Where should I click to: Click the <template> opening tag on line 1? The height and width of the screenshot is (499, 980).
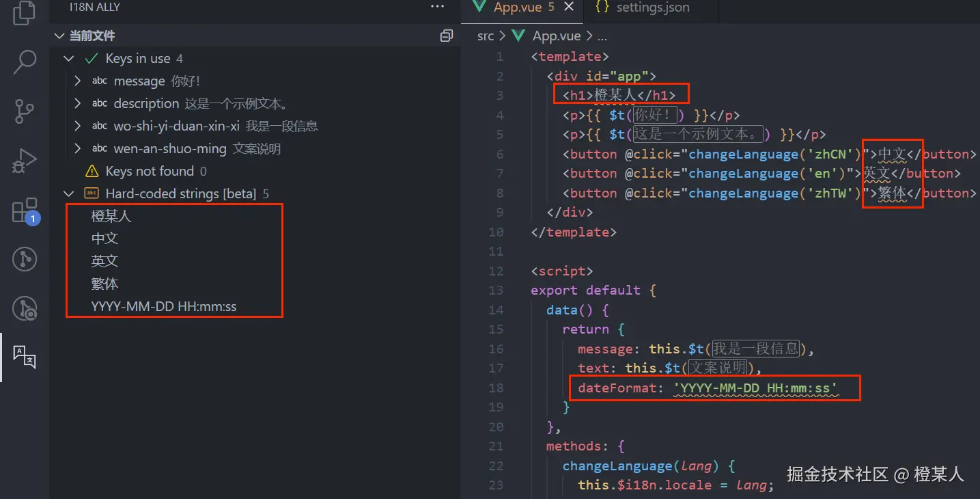[570, 56]
